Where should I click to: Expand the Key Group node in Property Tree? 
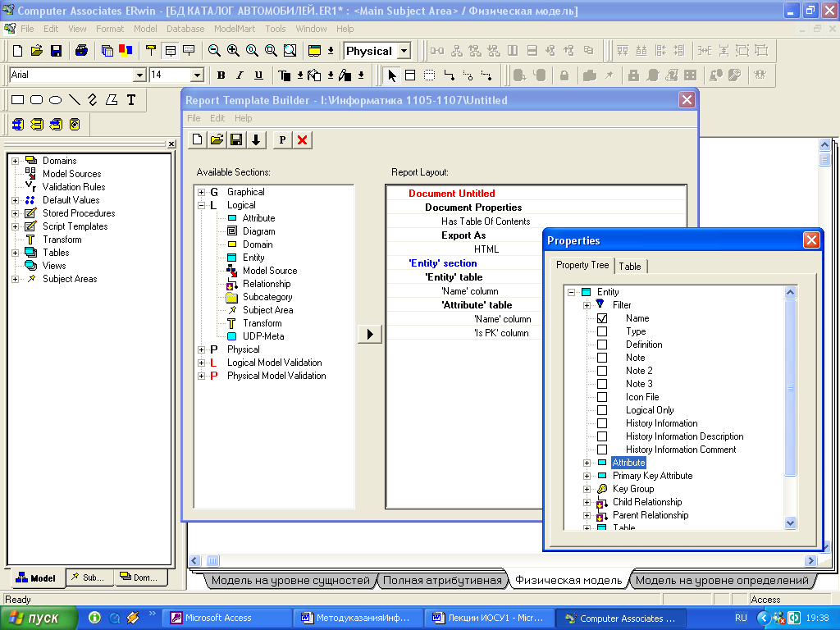[x=587, y=489]
